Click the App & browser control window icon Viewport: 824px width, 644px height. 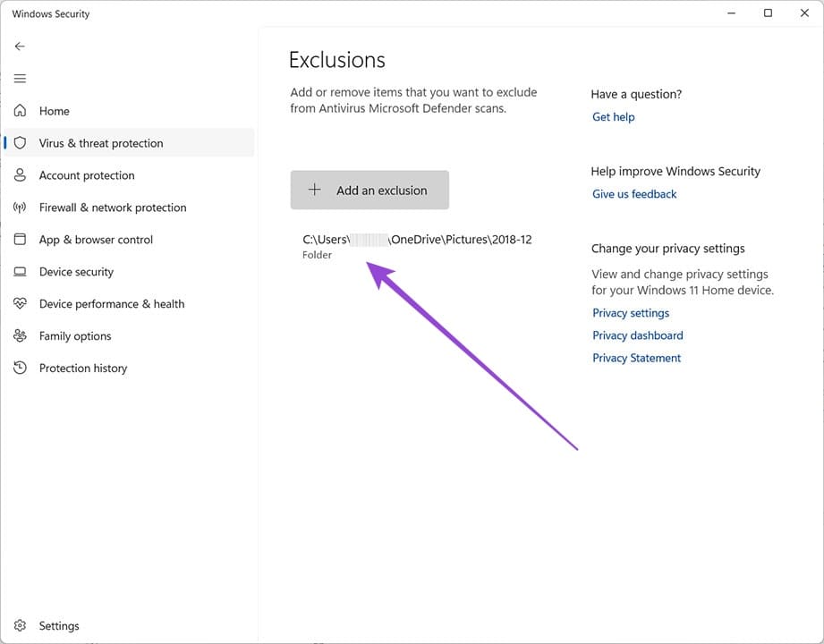[20, 240]
